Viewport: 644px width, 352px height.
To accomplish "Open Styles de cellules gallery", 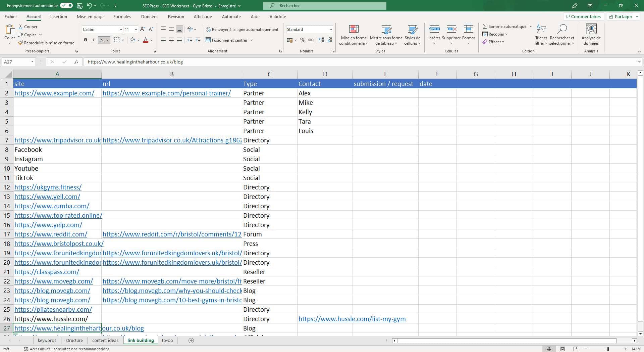I will pyautogui.click(x=412, y=35).
